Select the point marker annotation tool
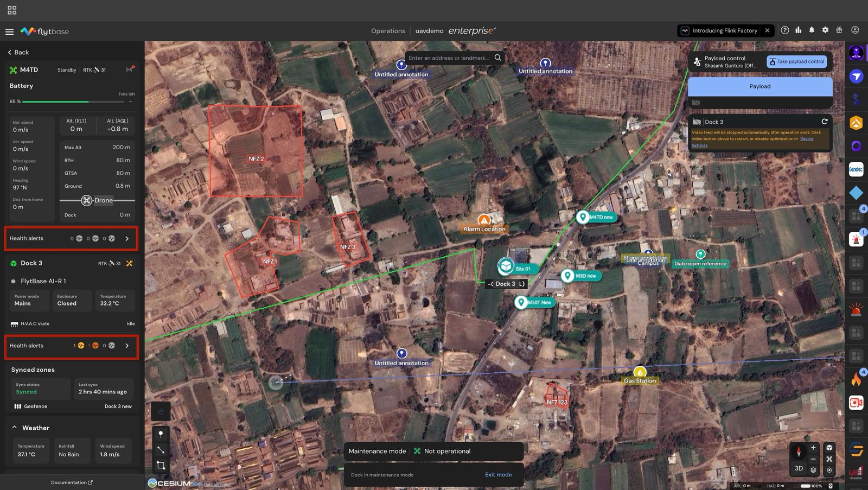This screenshot has height=490, width=868. pos(161,434)
